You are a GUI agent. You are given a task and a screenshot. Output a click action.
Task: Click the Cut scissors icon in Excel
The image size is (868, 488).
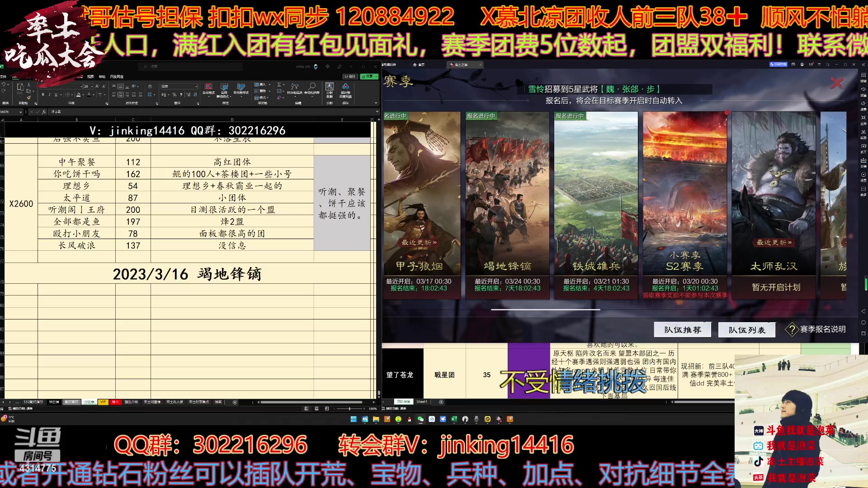pyautogui.click(x=28, y=84)
